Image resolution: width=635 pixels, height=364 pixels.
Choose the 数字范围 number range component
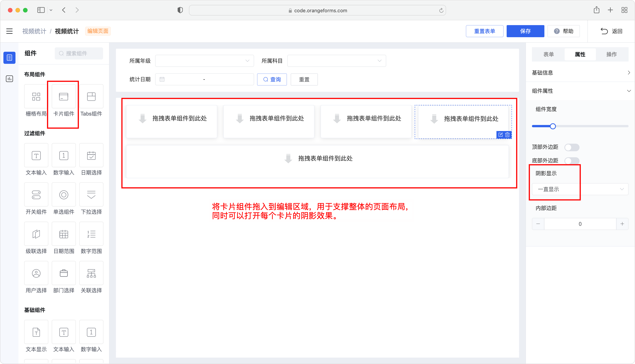[x=91, y=234]
